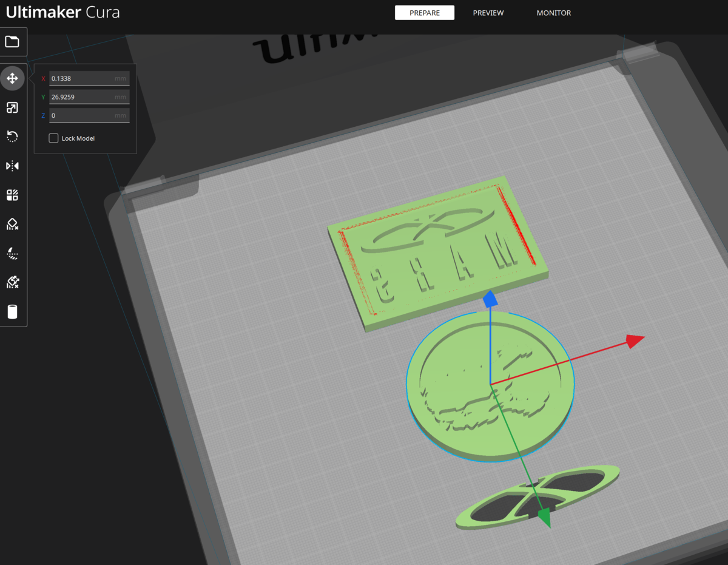The image size is (728, 565).
Task: Click the red X-axis arrow handle
Action: (635, 340)
